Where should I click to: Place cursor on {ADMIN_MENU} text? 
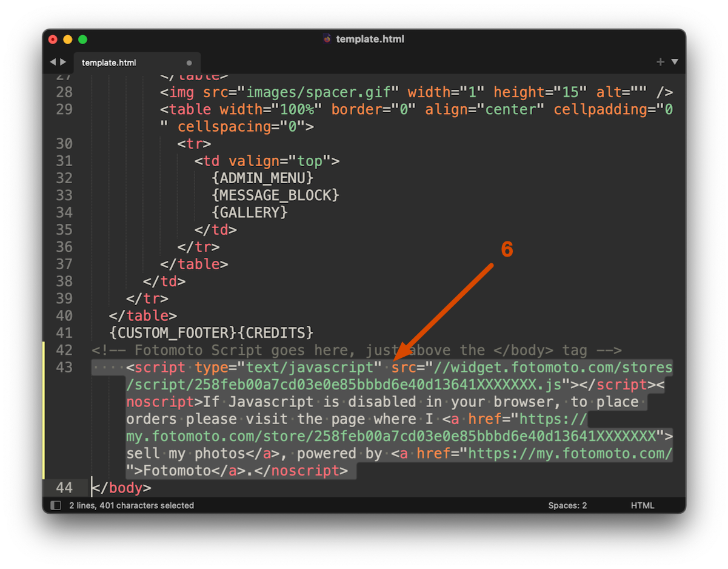[262, 178]
